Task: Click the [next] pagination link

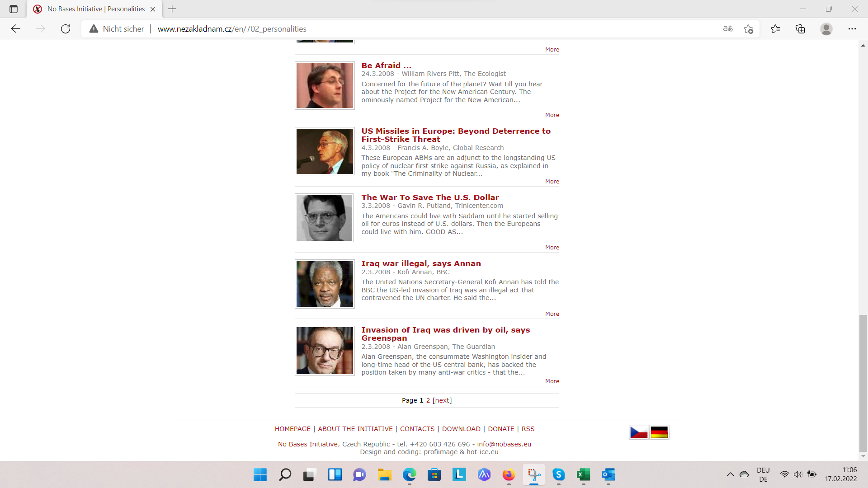Action: click(442, 400)
